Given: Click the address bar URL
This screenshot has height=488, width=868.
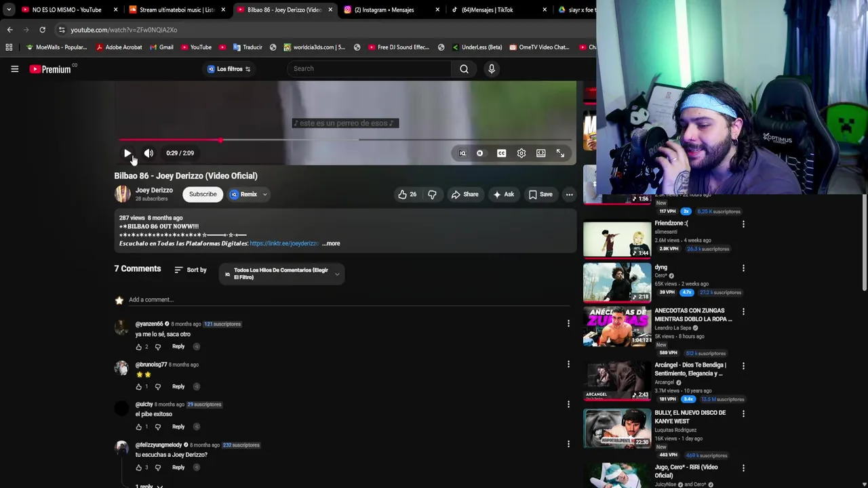Looking at the screenshot, I should click(123, 30).
